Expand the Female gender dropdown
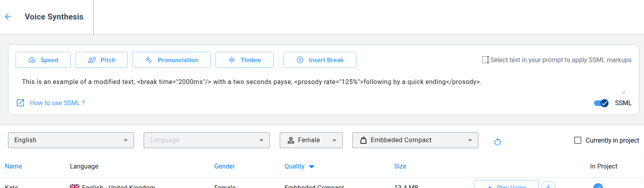Screen dimensions: 644x188 [311, 140]
